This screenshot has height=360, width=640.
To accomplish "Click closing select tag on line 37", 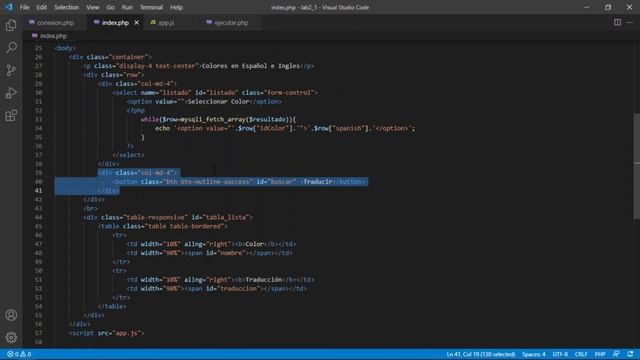I will (x=128, y=155).
